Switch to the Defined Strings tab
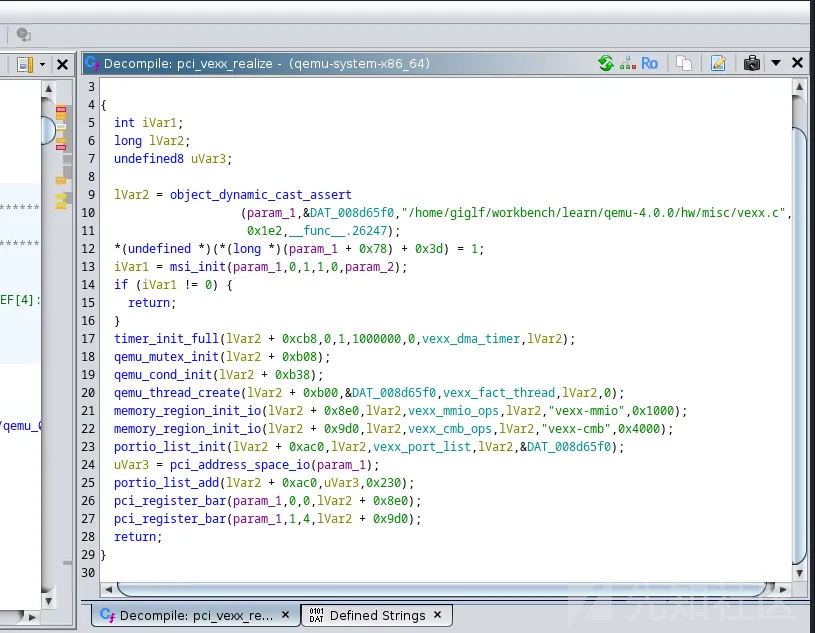 [376, 615]
